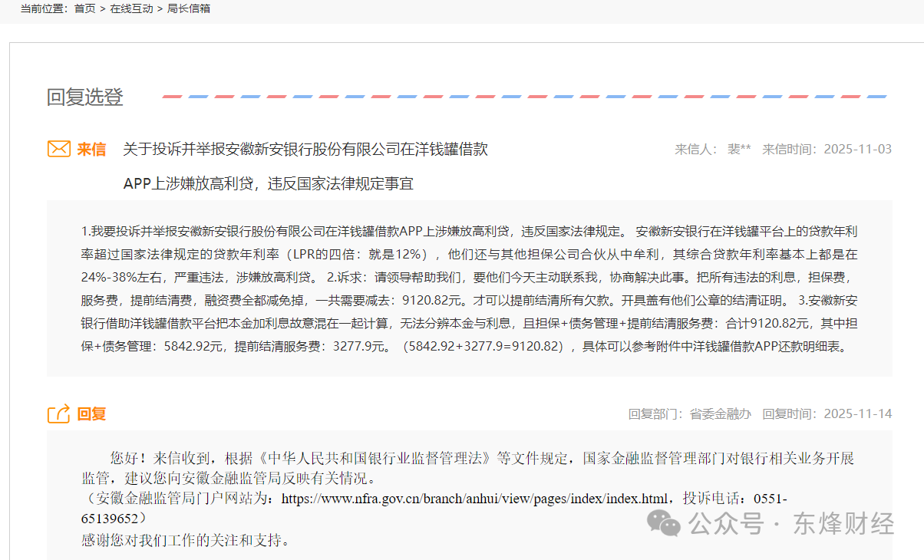Click the reply date 2025-11-14
This screenshot has height=560, width=924.
click(857, 414)
